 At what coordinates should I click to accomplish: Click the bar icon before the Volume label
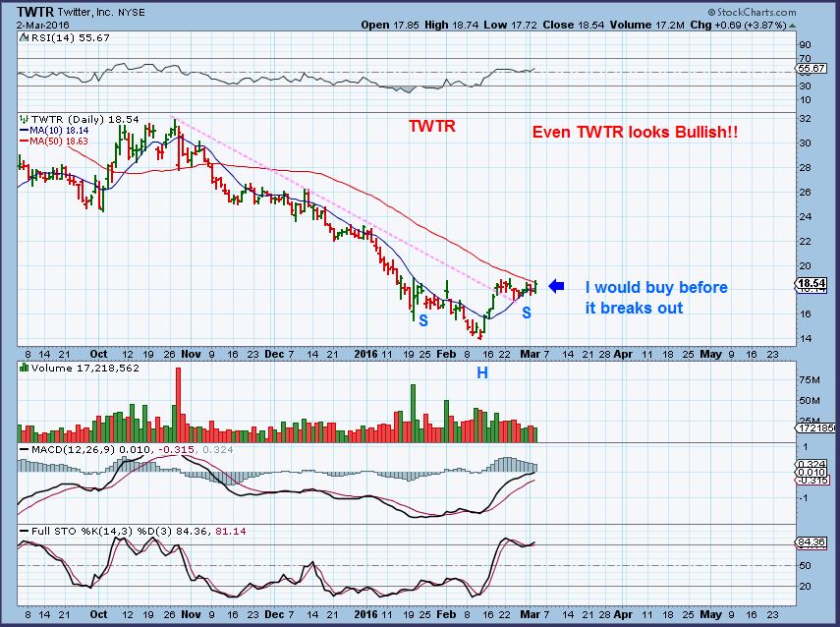[24, 369]
